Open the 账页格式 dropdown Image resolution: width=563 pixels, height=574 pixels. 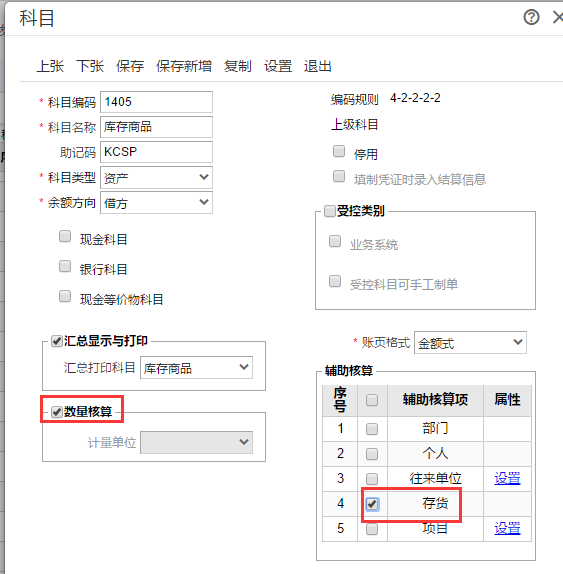[x=470, y=343]
